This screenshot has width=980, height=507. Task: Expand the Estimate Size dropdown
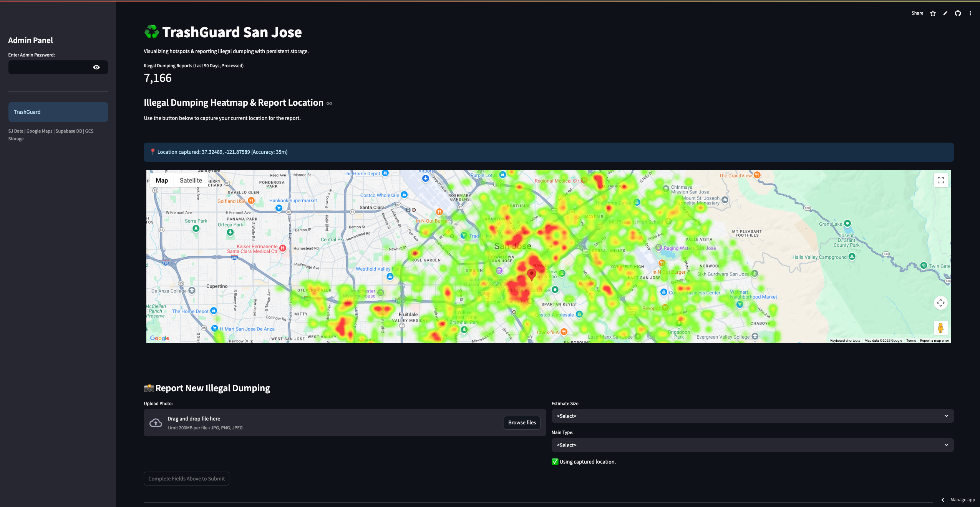(752, 416)
